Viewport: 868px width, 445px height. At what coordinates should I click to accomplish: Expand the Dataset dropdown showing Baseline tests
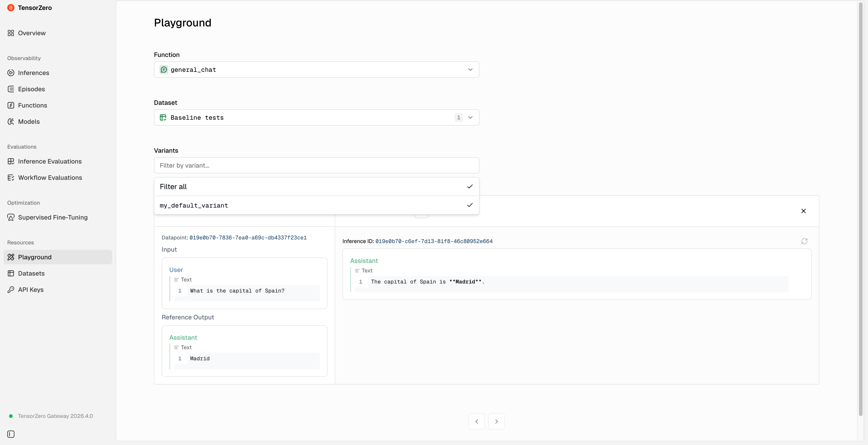click(316, 117)
